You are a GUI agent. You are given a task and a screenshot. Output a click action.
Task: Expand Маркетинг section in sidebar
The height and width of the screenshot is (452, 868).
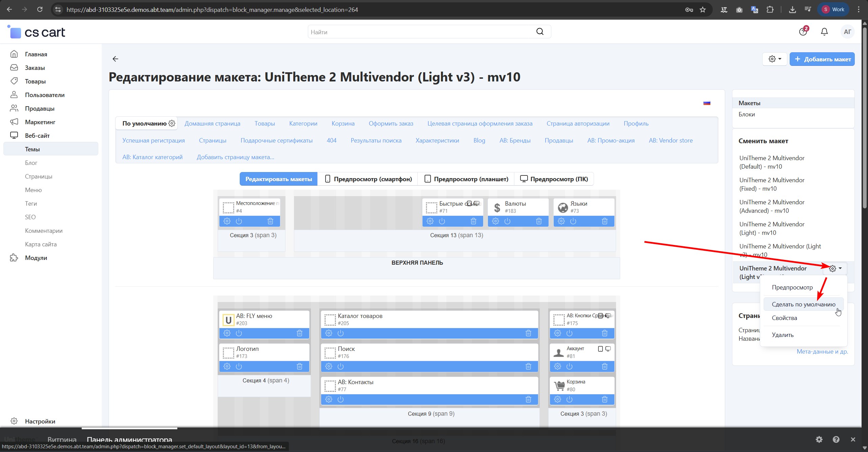tap(40, 122)
